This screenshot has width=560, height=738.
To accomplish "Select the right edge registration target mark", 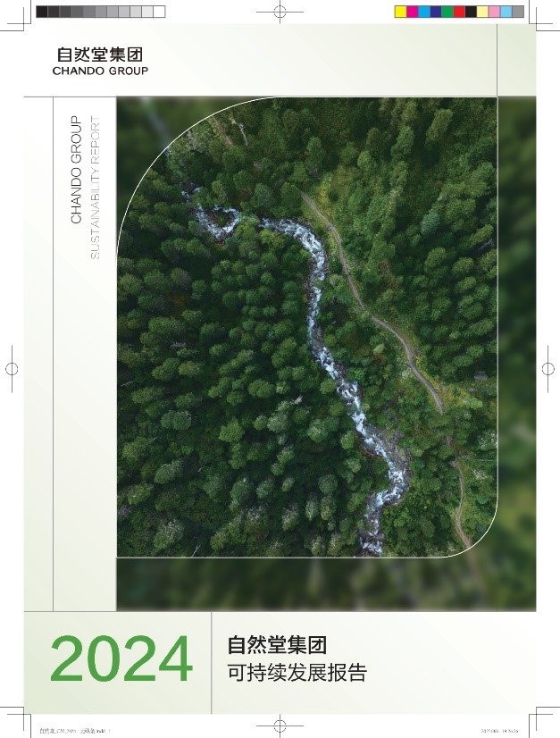I will (547, 368).
